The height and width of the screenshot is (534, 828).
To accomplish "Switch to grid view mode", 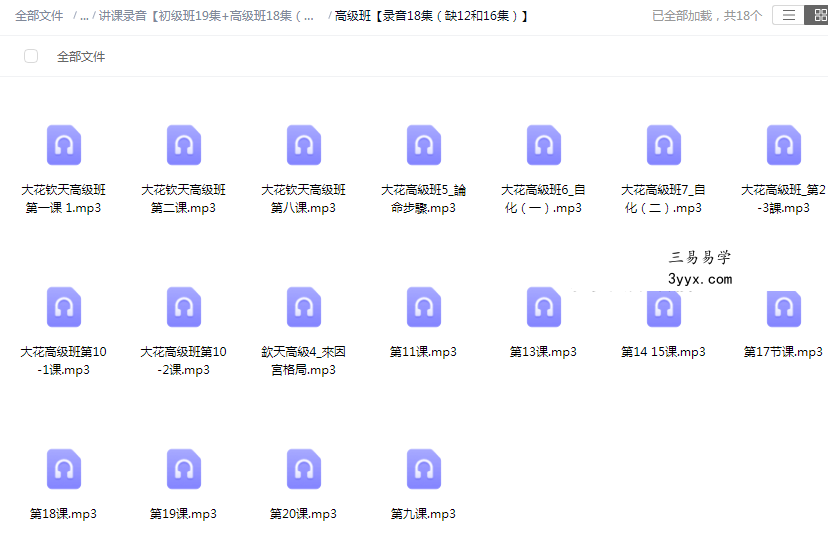I will [817, 15].
